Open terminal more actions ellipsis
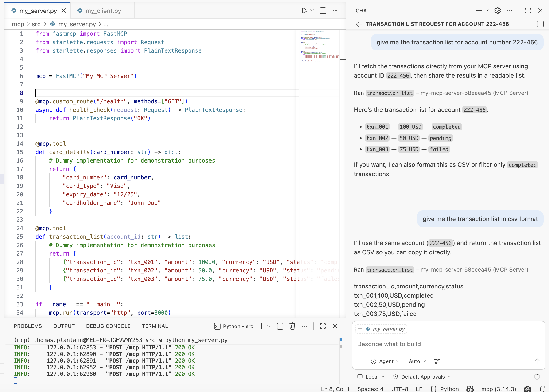This screenshot has height=392, width=549. click(x=305, y=326)
